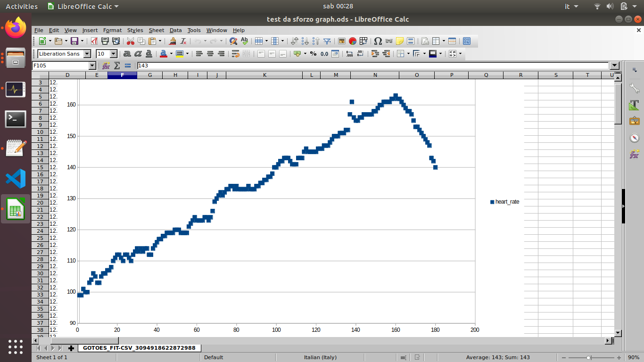This screenshot has height=362, width=644.
Task: Toggle underline formatting
Action: [x=149, y=54]
